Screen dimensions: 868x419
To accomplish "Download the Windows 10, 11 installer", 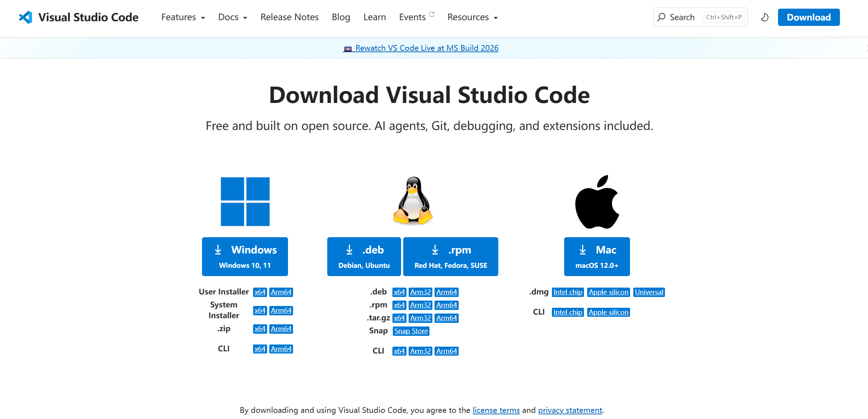I will click(245, 257).
